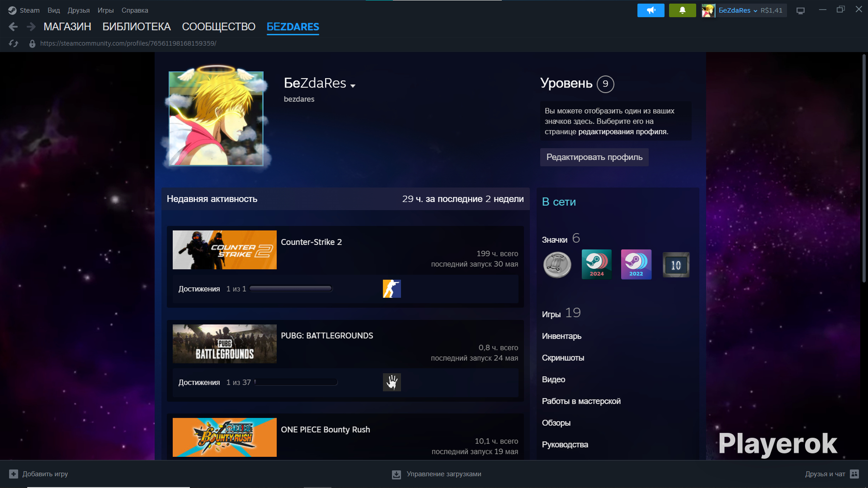Click the Counter-Strike 2 achievements progress bar

coord(291,289)
